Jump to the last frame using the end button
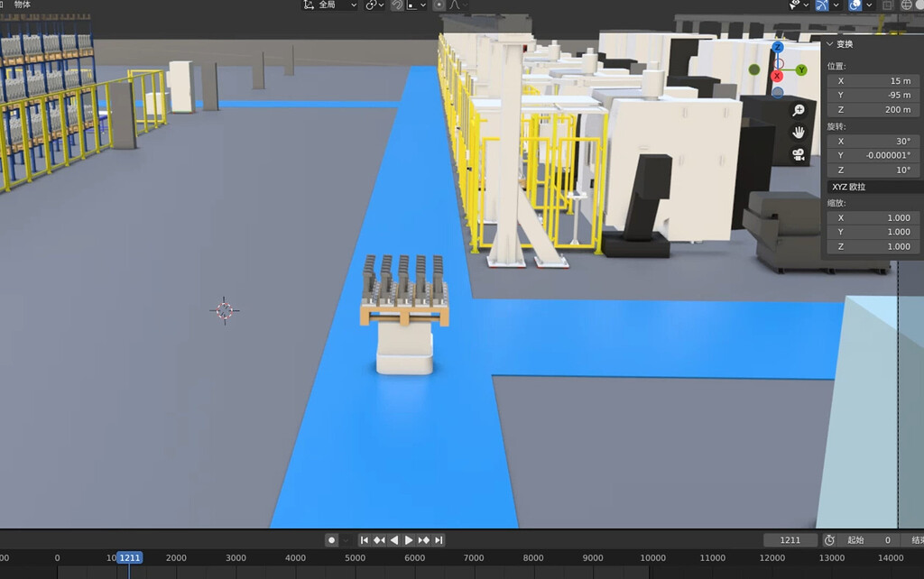 [x=439, y=540]
